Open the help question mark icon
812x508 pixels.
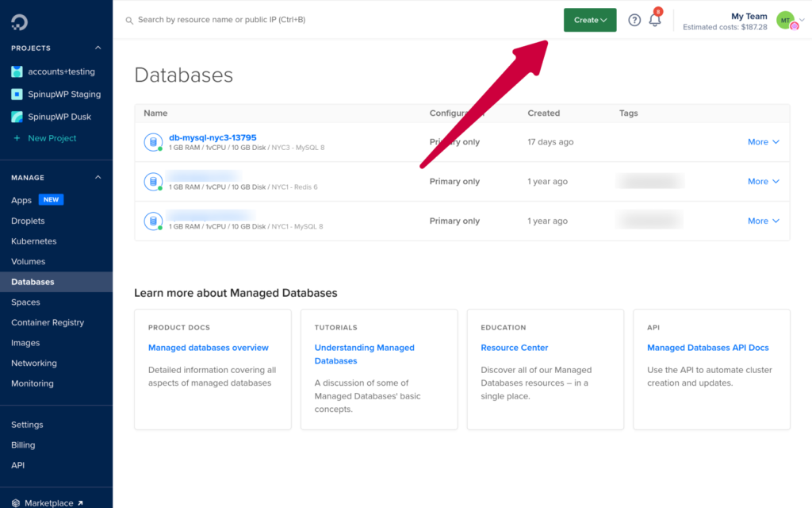coord(634,20)
